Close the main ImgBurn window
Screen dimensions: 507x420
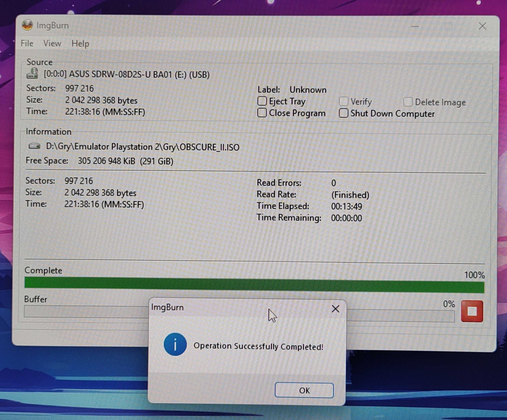click(x=482, y=26)
